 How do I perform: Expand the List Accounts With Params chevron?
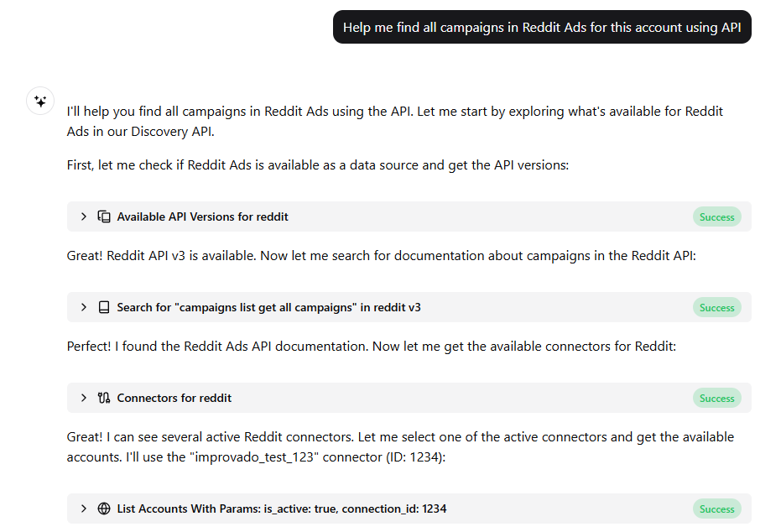coord(84,509)
